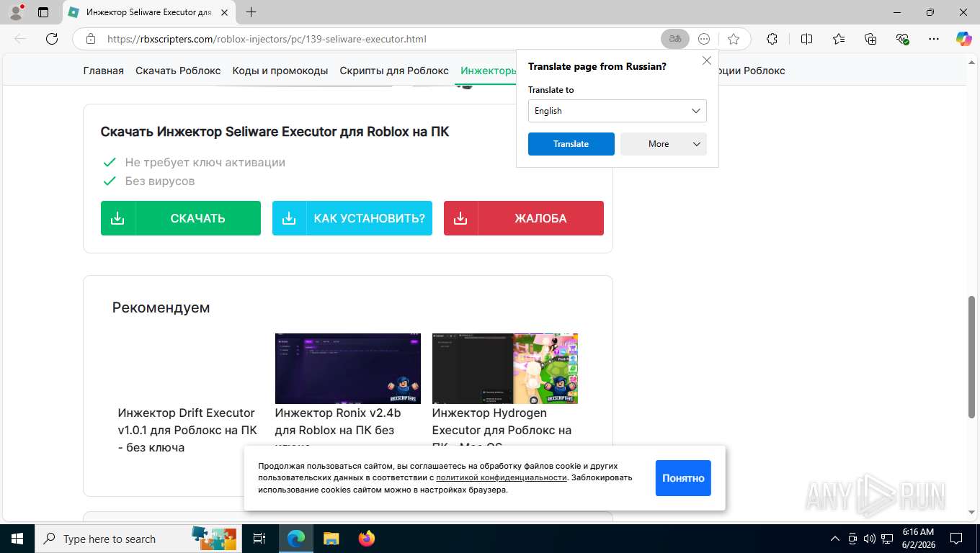
Task: Open a new tab with plus icon
Action: coord(251,12)
